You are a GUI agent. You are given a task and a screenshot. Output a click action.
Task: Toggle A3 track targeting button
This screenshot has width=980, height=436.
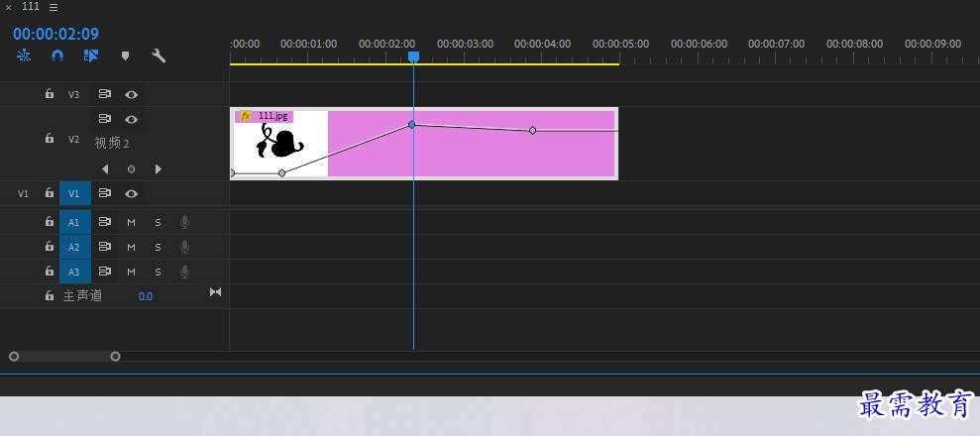75,272
